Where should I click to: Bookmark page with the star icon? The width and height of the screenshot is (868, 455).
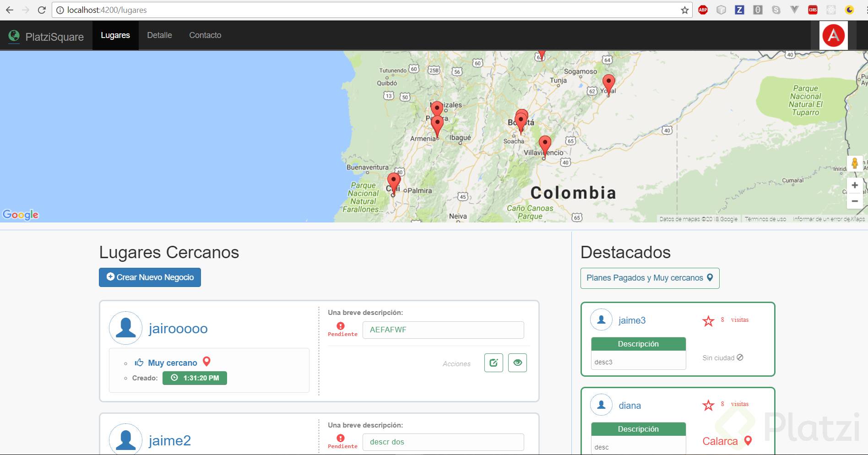[x=684, y=10]
